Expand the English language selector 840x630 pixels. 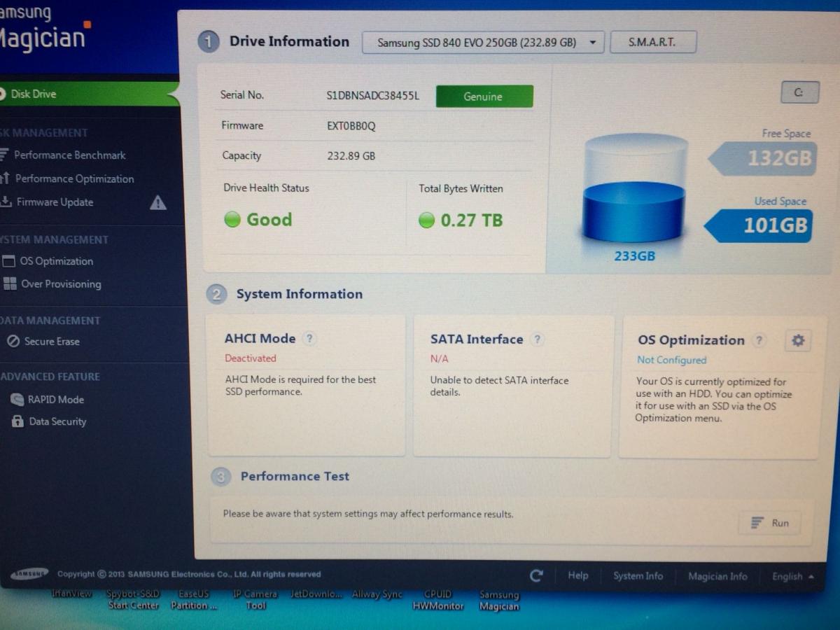(x=792, y=577)
